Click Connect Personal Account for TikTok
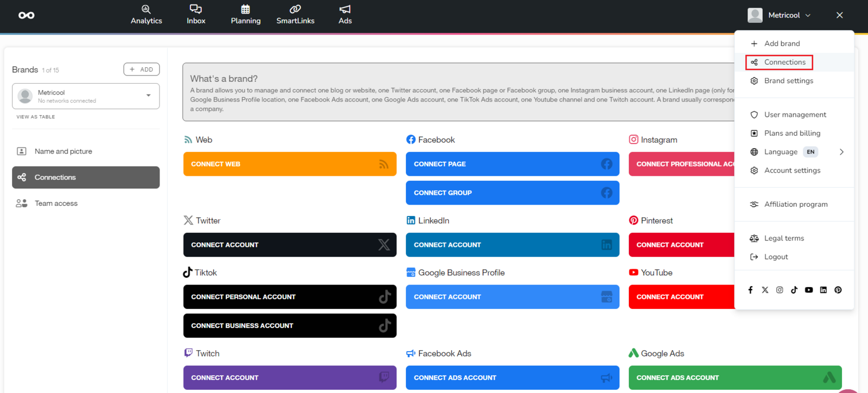Screen dimensions: 868x393 tap(290, 297)
